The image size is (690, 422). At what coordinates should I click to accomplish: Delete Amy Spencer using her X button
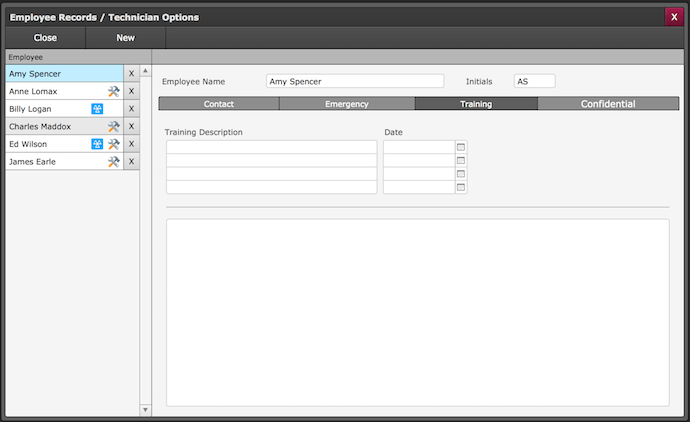pyautogui.click(x=131, y=74)
